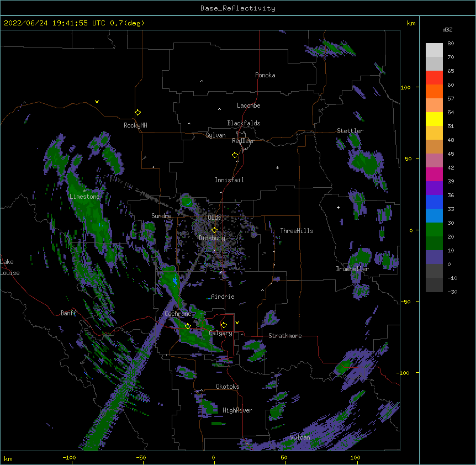Select the yellow v marker northwest of RockyMH
The width and height of the screenshot is (476, 465).
click(x=97, y=102)
